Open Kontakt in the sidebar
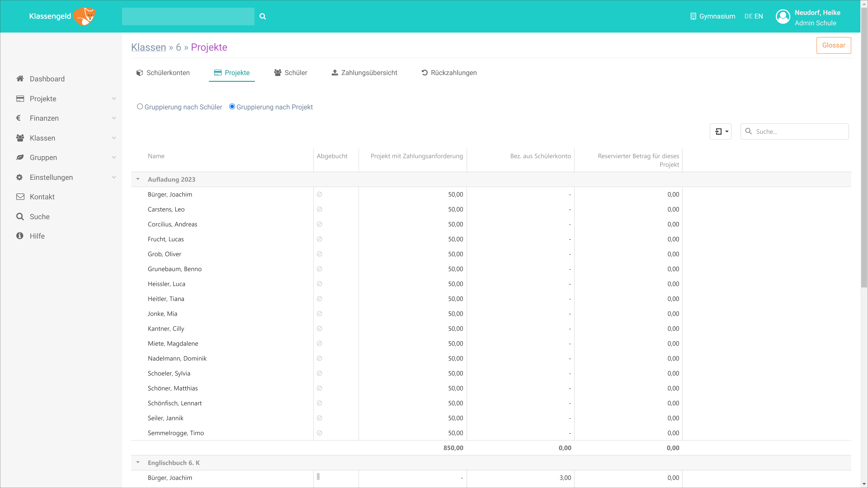This screenshot has width=868, height=488. tap(42, 197)
